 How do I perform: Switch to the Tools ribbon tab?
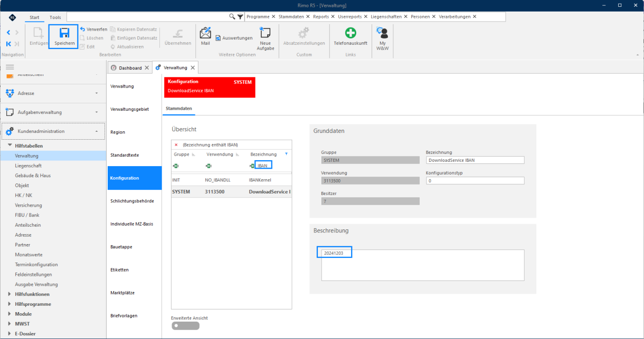55,17
